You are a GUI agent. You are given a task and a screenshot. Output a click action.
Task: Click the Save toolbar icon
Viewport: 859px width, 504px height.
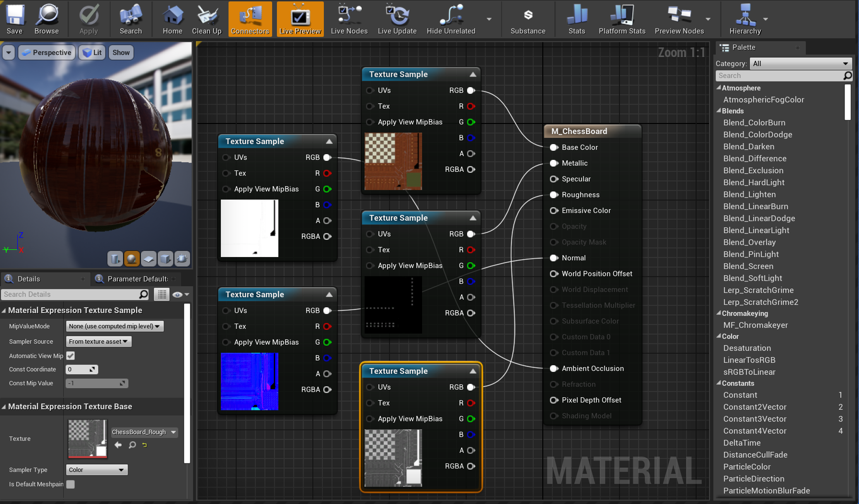coord(15,19)
